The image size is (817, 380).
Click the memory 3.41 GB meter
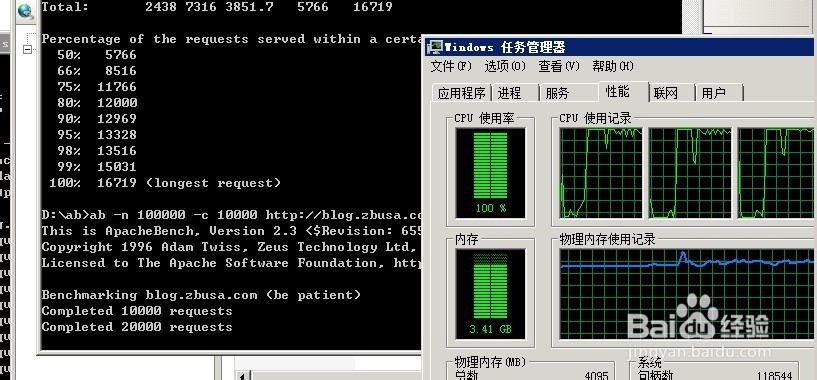coord(490,294)
